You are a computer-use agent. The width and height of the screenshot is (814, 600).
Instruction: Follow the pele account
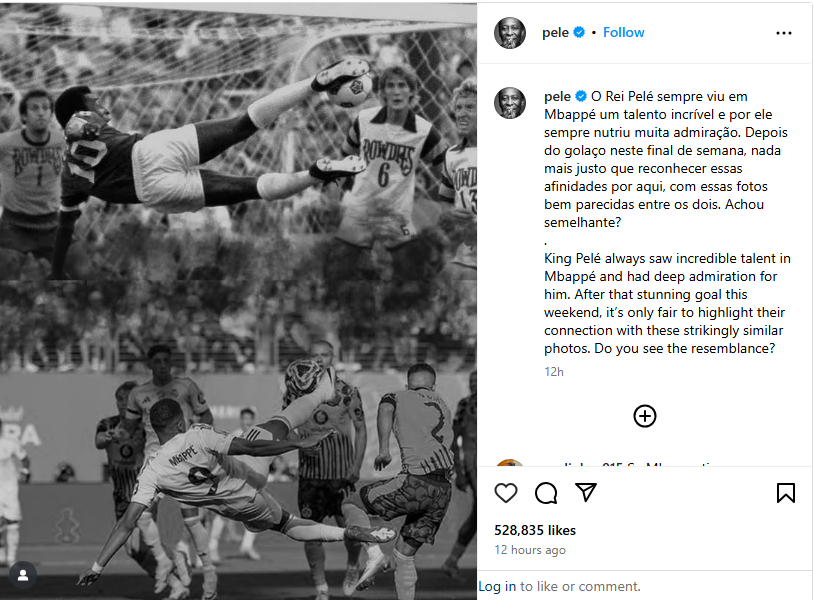click(623, 33)
